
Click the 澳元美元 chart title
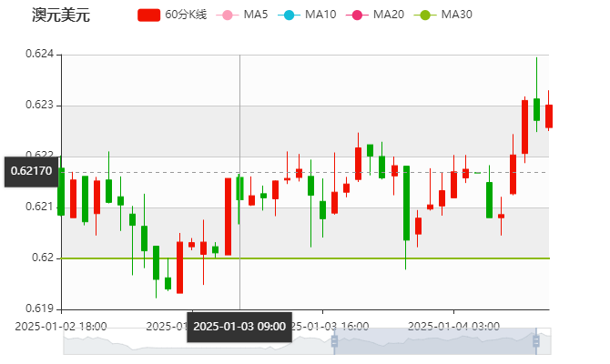(x=60, y=15)
